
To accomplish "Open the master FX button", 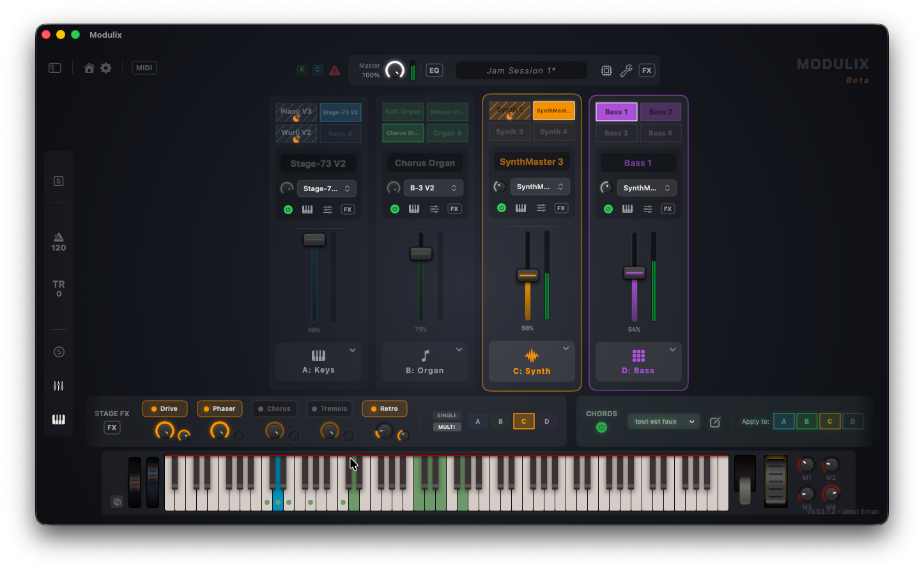I will [647, 70].
